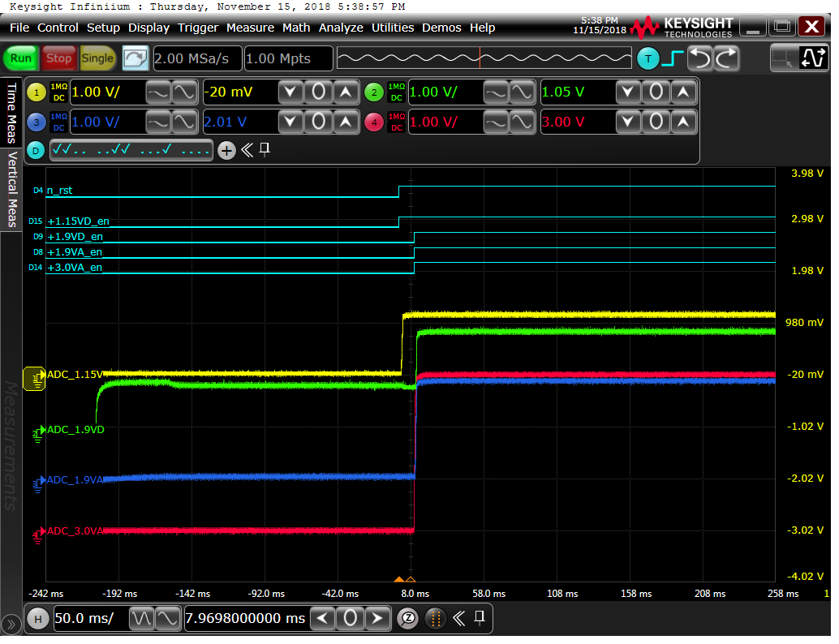Screen dimensions: 839x644
Task: Open the Help menu
Action: tap(482, 28)
